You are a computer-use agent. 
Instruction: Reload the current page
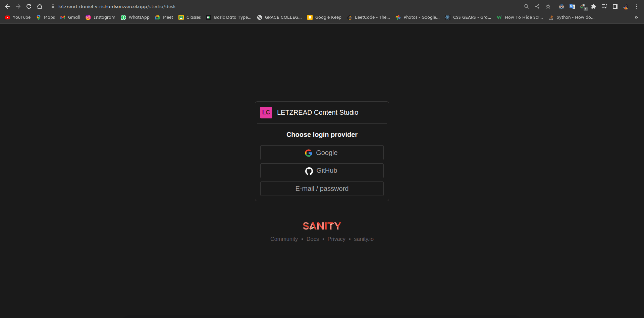tap(29, 6)
